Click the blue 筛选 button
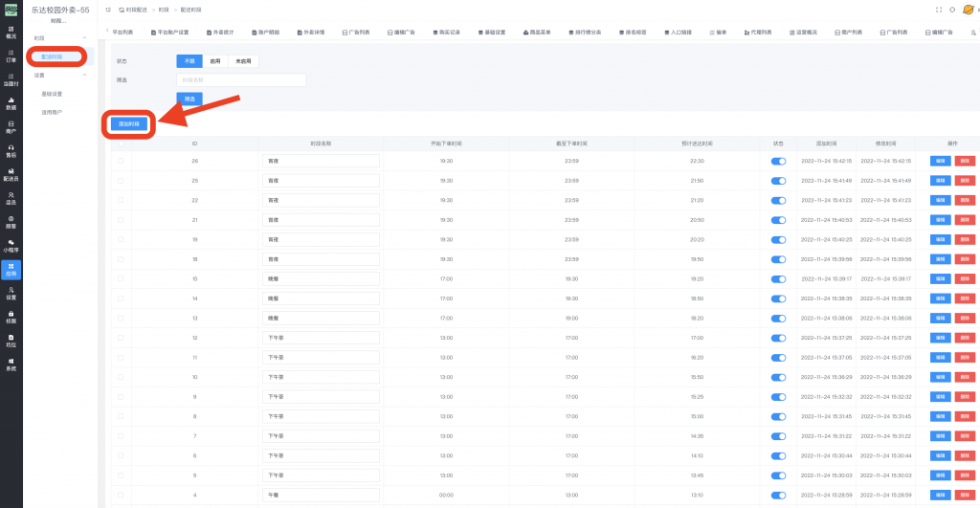 (x=189, y=99)
